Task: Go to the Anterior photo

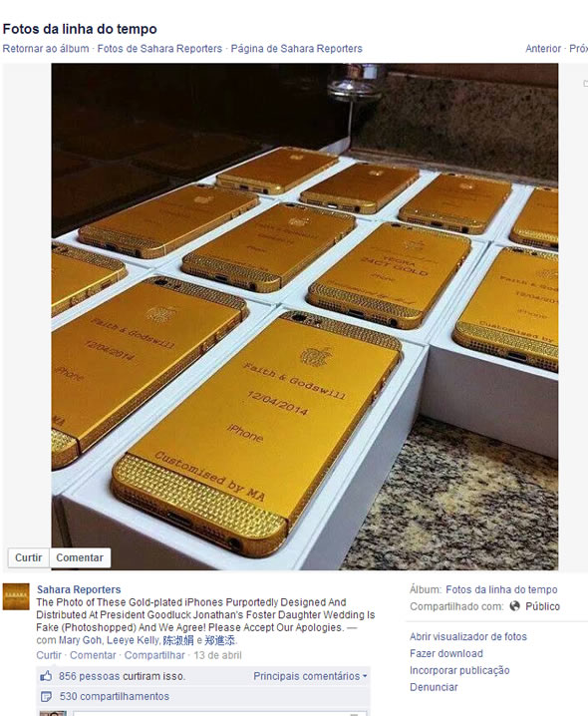Action: click(543, 49)
